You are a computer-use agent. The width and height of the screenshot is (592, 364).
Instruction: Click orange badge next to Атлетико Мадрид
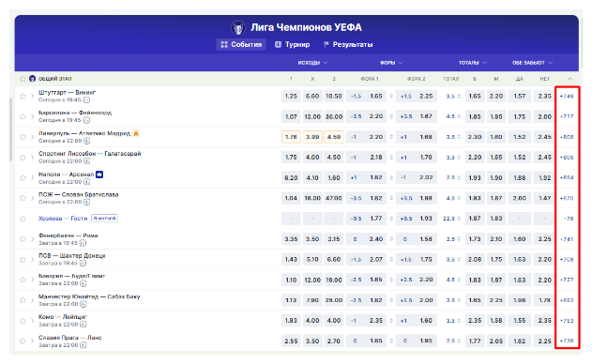pos(136,133)
